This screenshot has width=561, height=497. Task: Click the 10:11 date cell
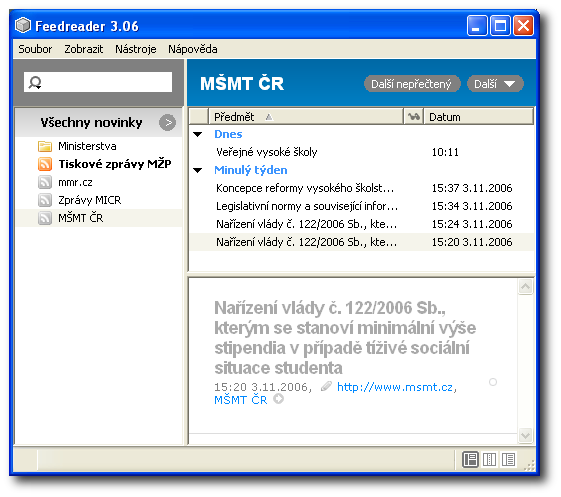(445, 152)
